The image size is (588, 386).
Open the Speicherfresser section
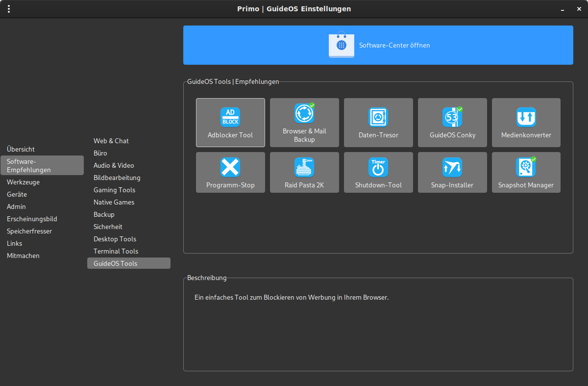coord(29,231)
